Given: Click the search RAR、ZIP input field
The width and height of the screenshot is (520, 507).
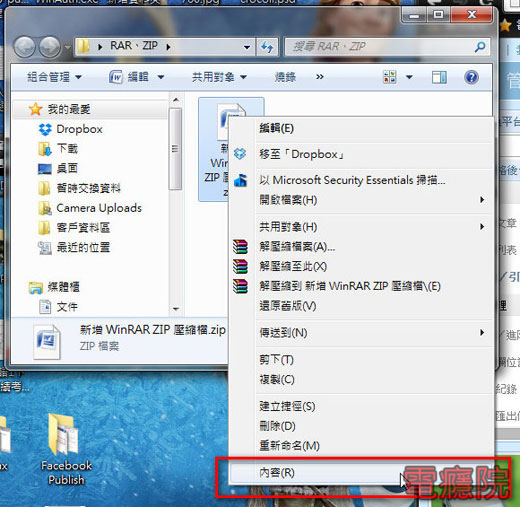Looking at the screenshot, I should click(x=380, y=47).
